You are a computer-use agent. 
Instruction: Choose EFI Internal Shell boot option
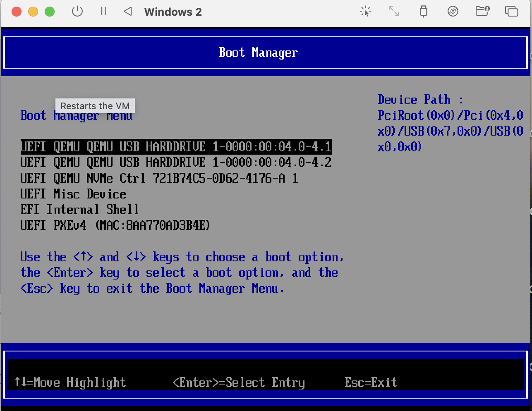point(79,210)
